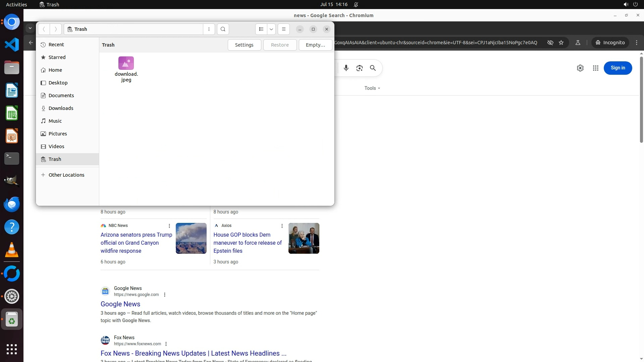The image size is (644, 362).
Task: Toggle list/grid view in Files
Action: click(261, 29)
